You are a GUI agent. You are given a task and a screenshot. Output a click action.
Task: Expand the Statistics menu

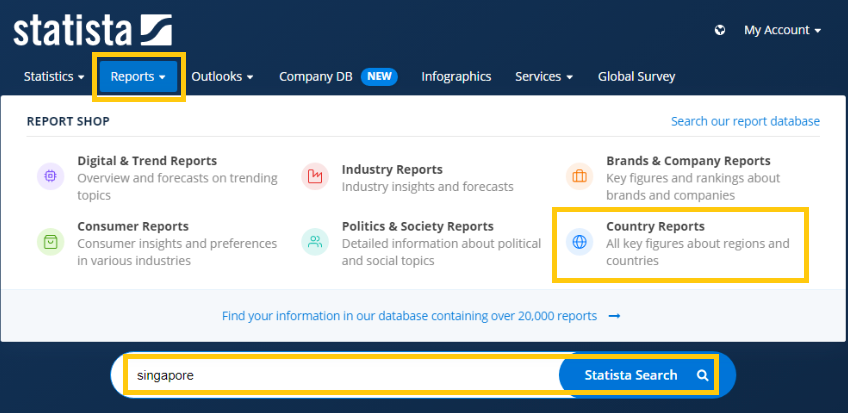(54, 77)
